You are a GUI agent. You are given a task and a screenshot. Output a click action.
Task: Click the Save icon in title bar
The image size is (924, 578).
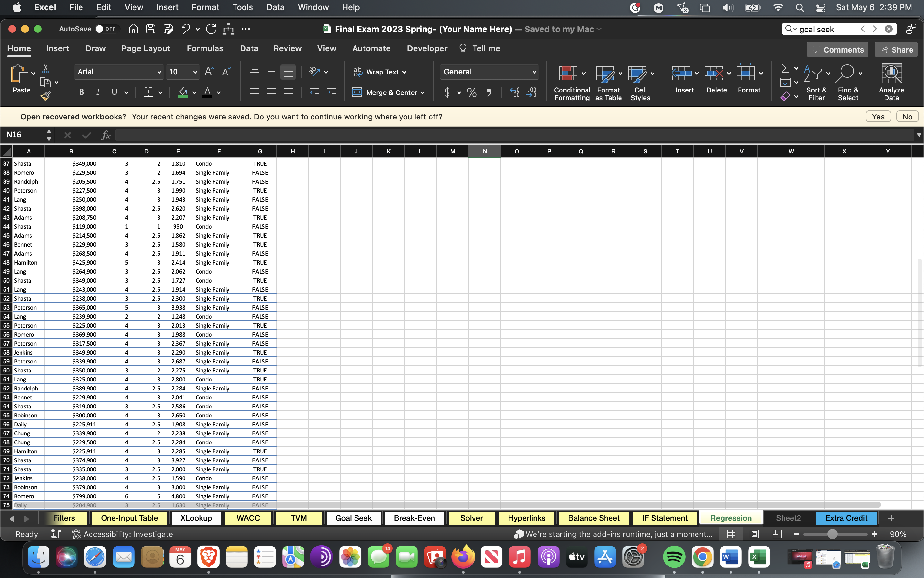pos(151,29)
